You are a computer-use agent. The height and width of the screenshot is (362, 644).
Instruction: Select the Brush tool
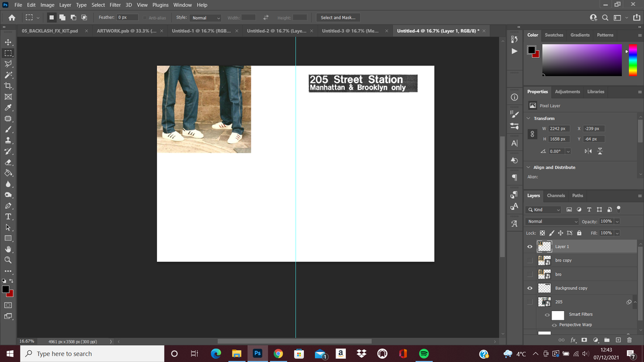(8, 129)
